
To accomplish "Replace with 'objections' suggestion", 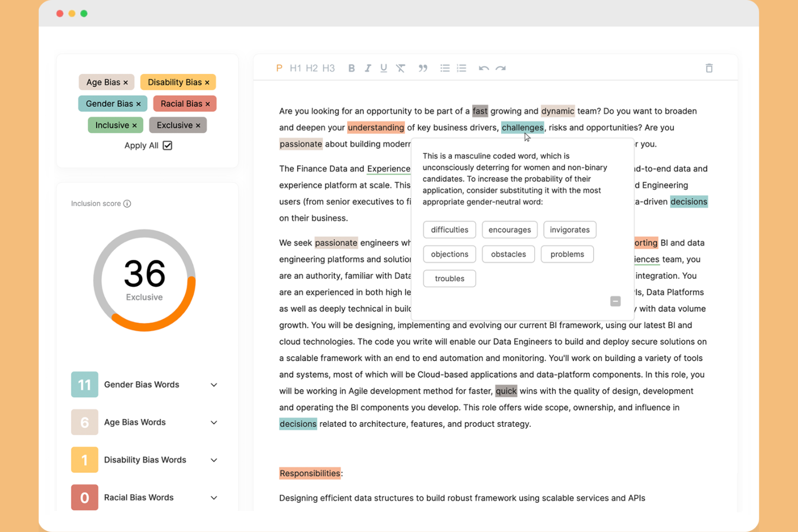I will (450, 254).
